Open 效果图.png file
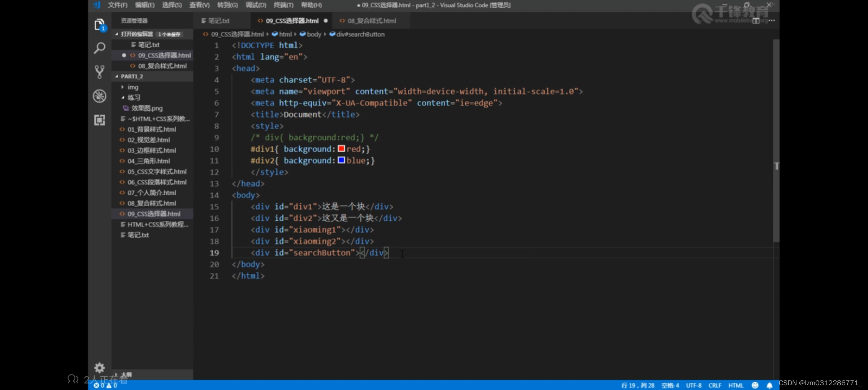 click(152, 108)
